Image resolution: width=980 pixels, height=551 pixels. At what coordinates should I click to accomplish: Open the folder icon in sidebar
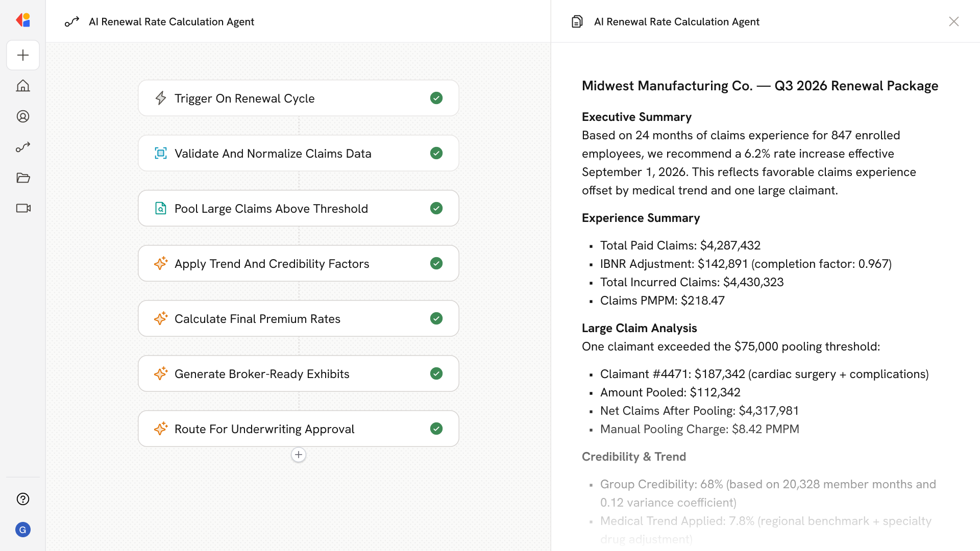click(x=23, y=178)
